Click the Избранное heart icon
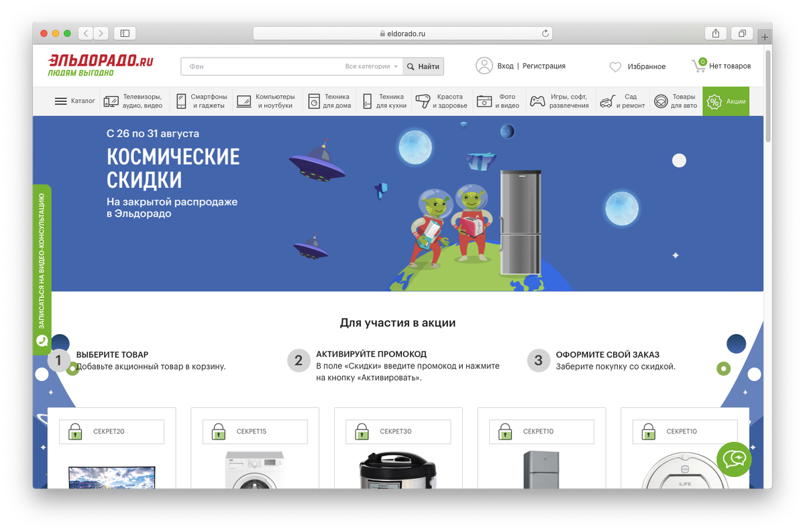The height and width of the screenshot is (532, 805). coord(615,67)
